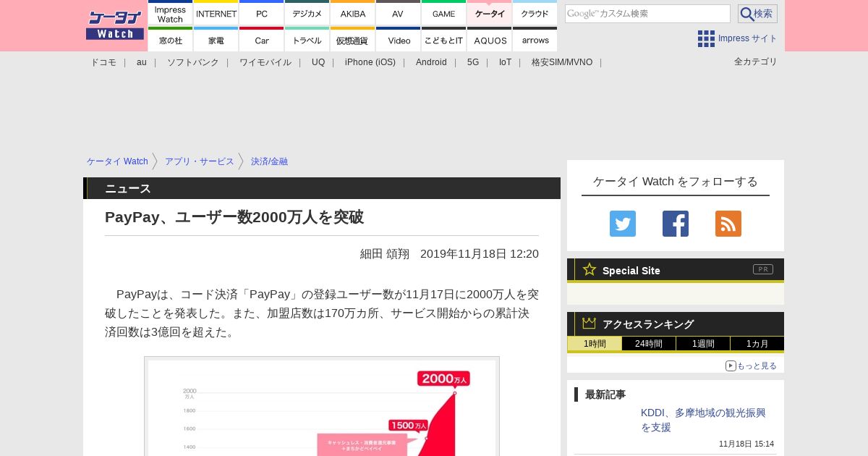
Task: Focus the Google カスタム検索 input field
Action: click(647, 14)
